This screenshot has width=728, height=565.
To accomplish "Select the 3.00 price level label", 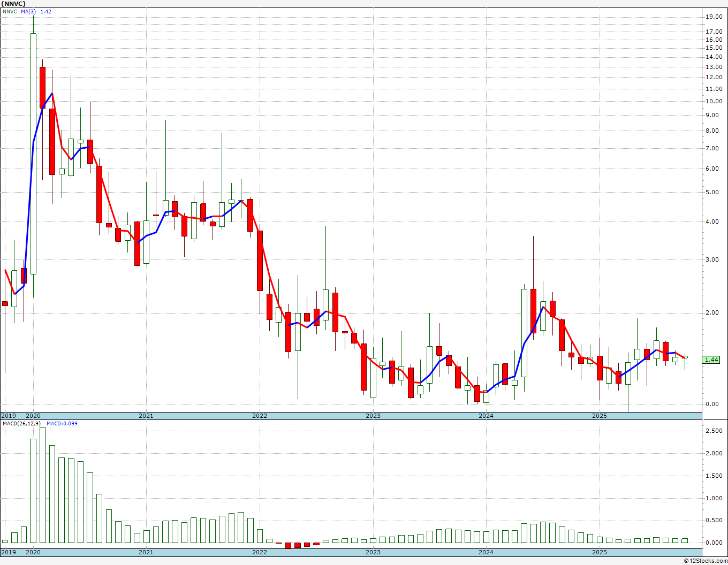I will pos(712,260).
